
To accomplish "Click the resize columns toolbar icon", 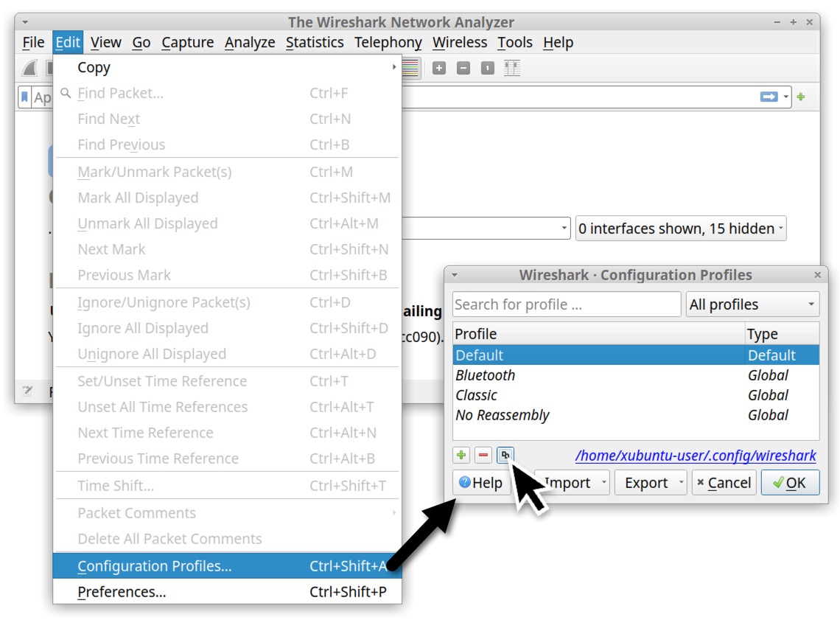I will [x=512, y=68].
